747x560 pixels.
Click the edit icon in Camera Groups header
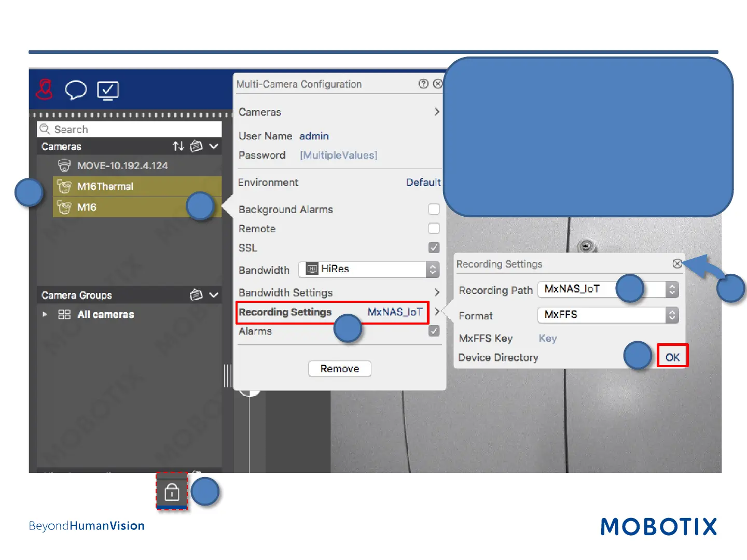click(x=196, y=295)
